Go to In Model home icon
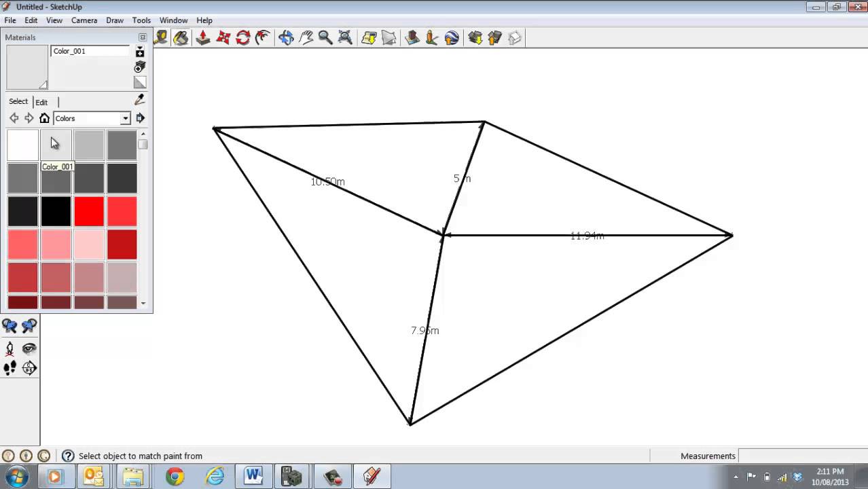 pos(44,118)
